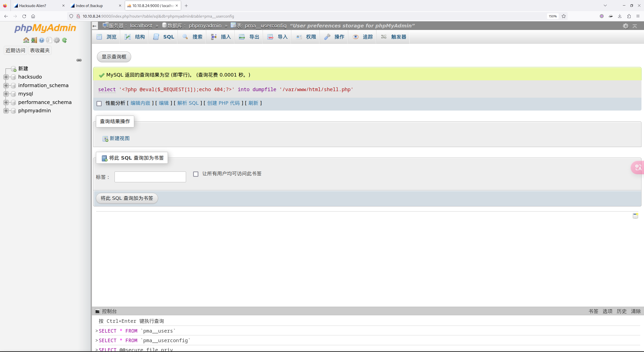Click the console icon beside 控制台
The image size is (644, 352).
tap(97, 311)
